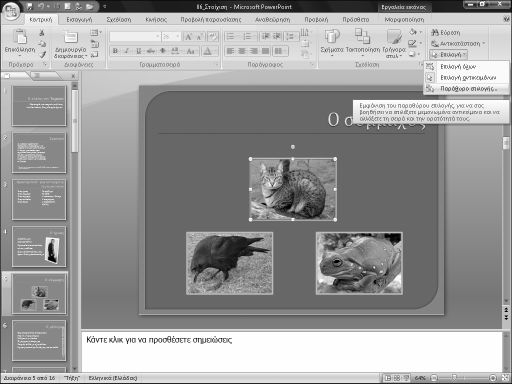Choose Selection Pane (Παράθυρο επιλογής) menu entry
The width and height of the screenshot is (512, 384).
pos(466,89)
